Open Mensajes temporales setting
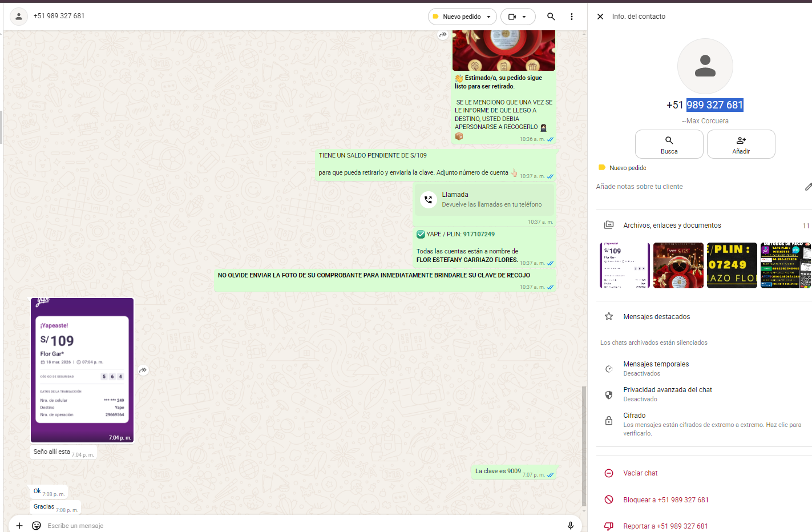This screenshot has height=532, width=812. (x=656, y=368)
